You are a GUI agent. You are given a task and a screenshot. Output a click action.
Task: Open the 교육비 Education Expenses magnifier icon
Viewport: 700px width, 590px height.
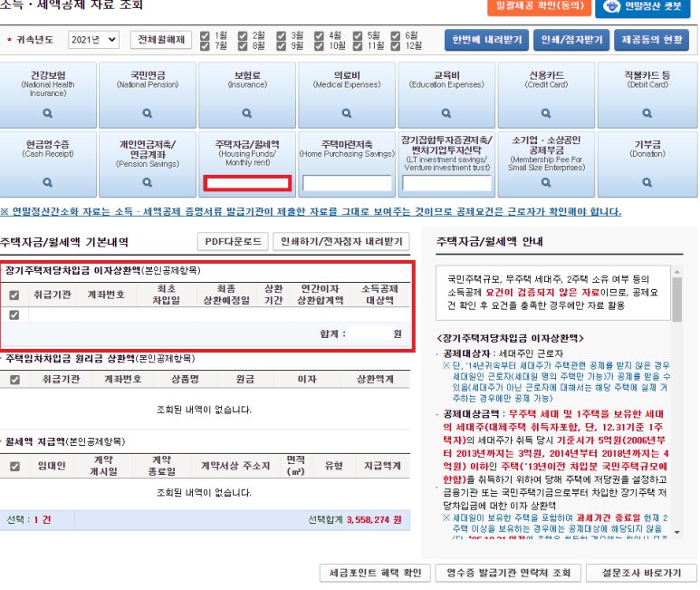click(446, 113)
